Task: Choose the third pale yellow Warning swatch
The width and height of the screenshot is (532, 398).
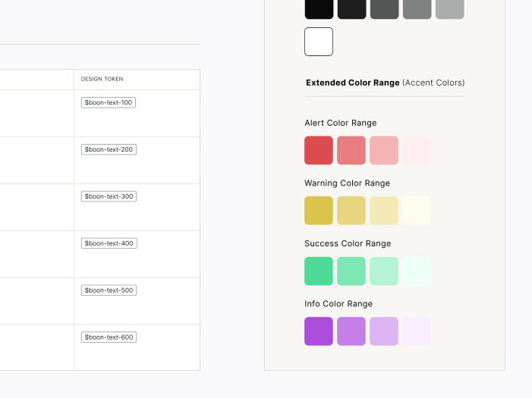Action: tap(384, 211)
